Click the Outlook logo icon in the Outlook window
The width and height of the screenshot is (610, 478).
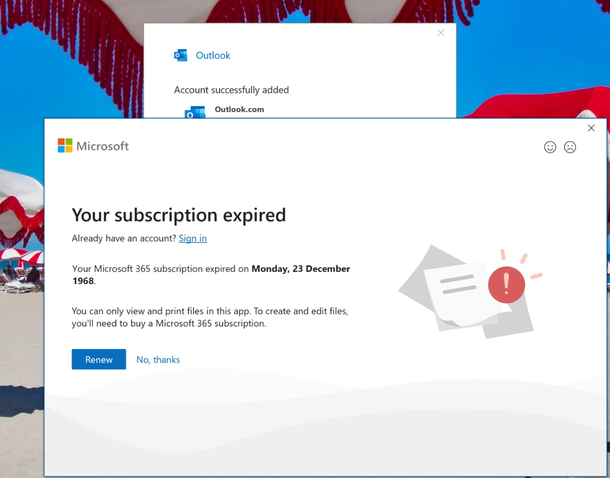pos(181,55)
